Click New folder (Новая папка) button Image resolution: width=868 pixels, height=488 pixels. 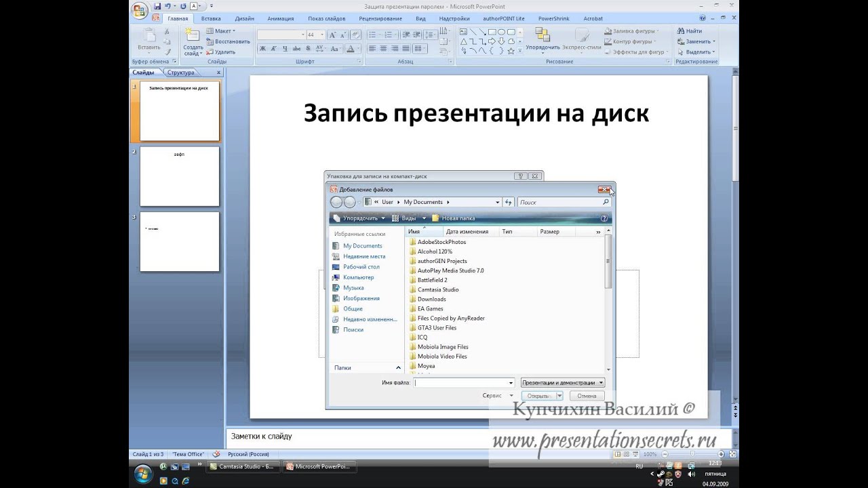pyautogui.click(x=453, y=218)
